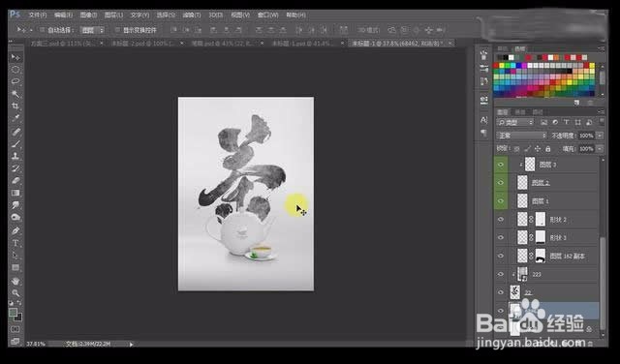
Task: Toggle visibility of layer 图层 162 副本
Action: 501,256
